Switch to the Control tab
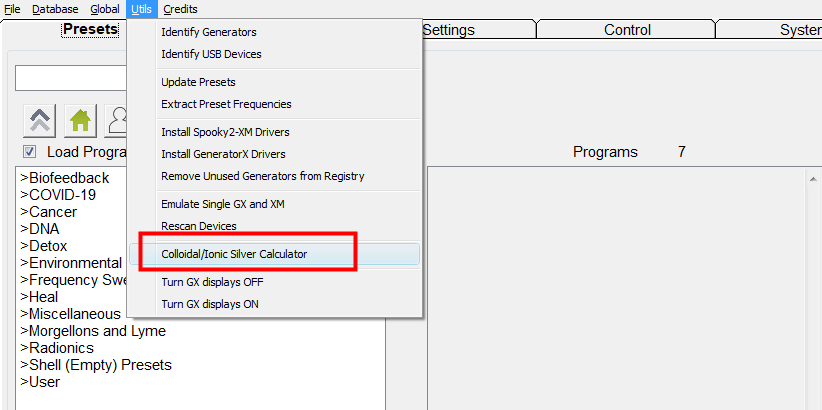 [x=627, y=30]
